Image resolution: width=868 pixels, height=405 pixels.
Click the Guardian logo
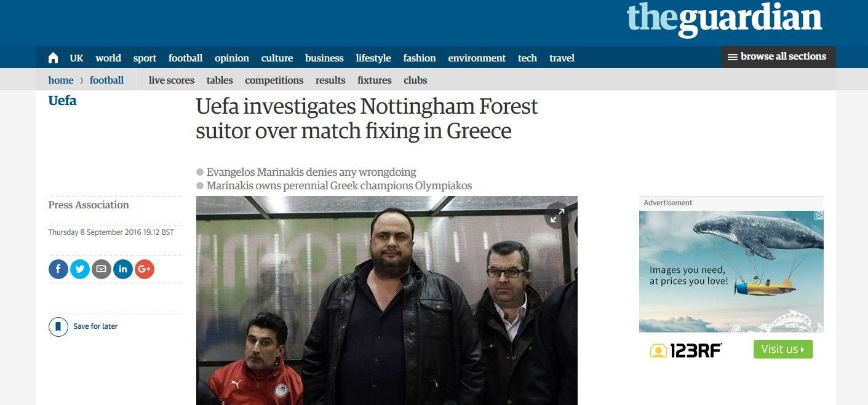click(724, 20)
